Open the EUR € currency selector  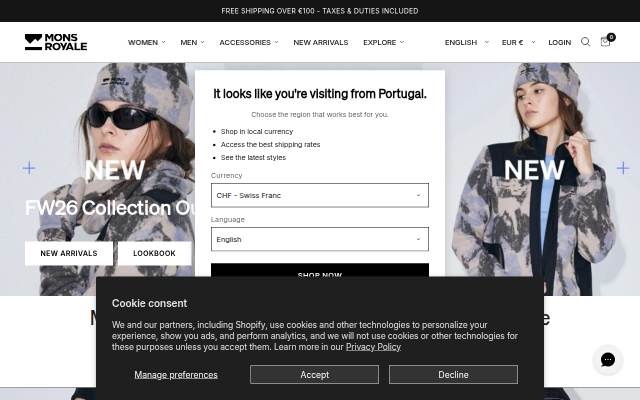518,42
